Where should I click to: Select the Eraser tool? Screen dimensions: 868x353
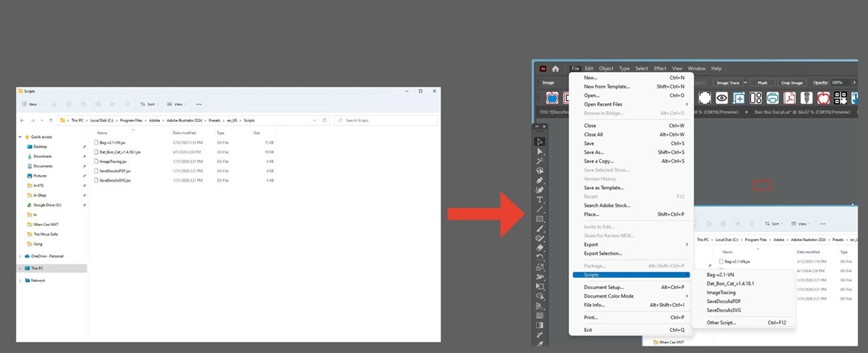tap(540, 248)
